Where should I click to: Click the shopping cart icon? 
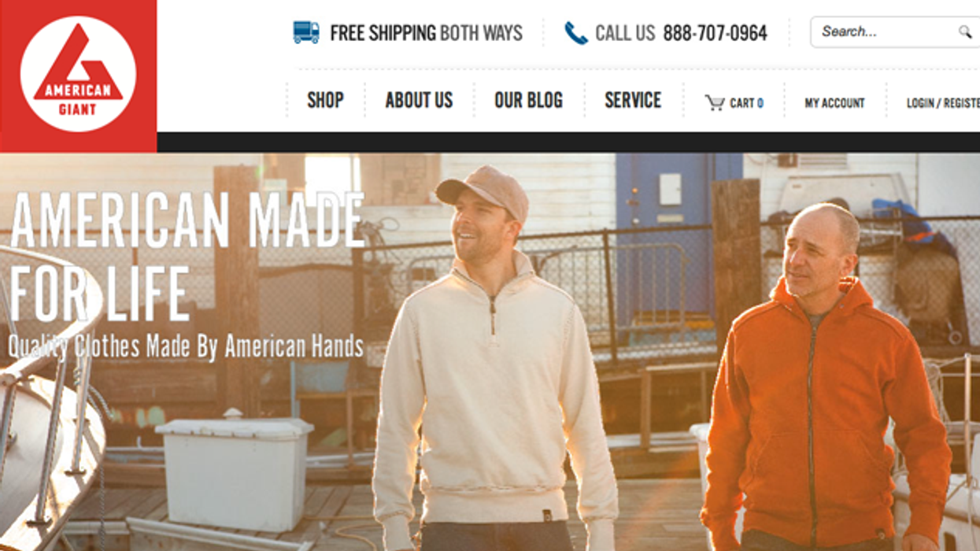click(x=715, y=103)
